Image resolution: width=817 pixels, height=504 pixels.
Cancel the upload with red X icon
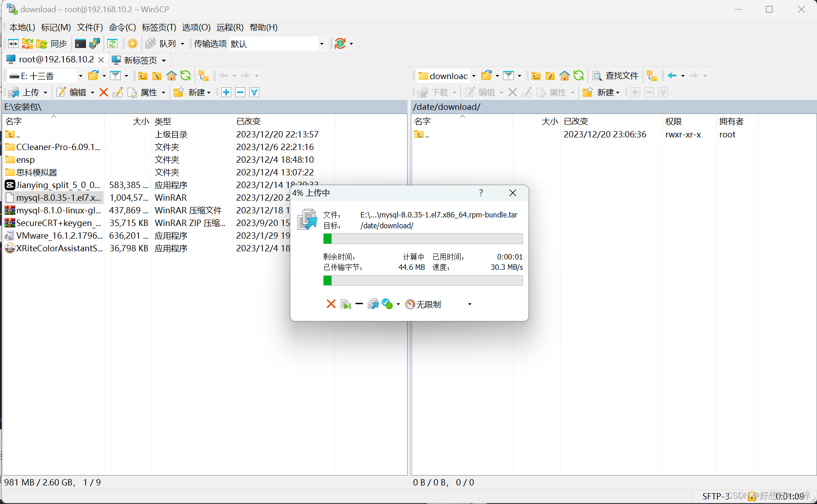pos(331,304)
